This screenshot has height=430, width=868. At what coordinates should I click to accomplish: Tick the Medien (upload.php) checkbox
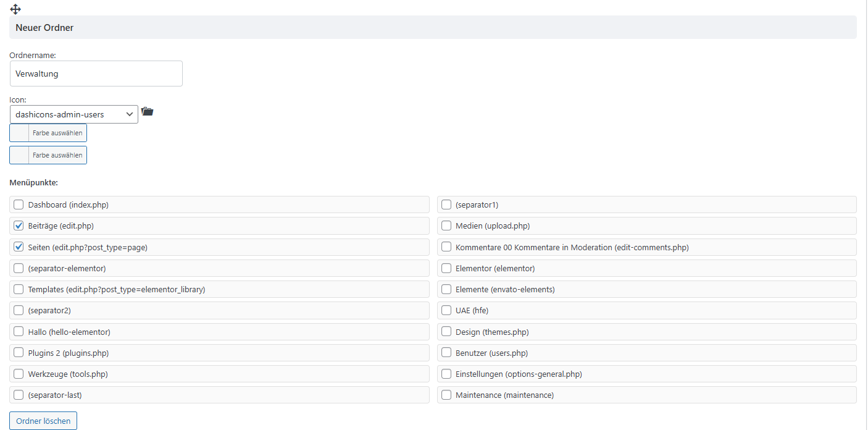point(446,226)
